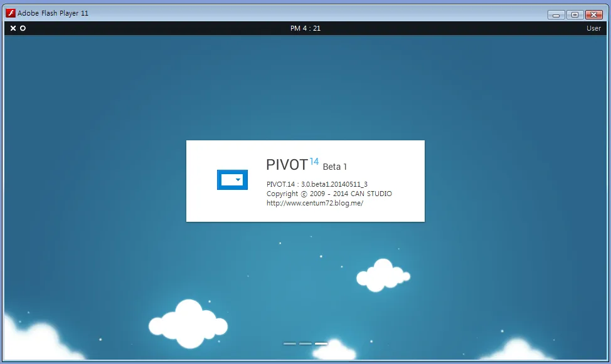The width and height of the screenshot is (611, 364).
Task: Select the third page indicator dash
Action: pyautogui.click(x=321, y=344)
